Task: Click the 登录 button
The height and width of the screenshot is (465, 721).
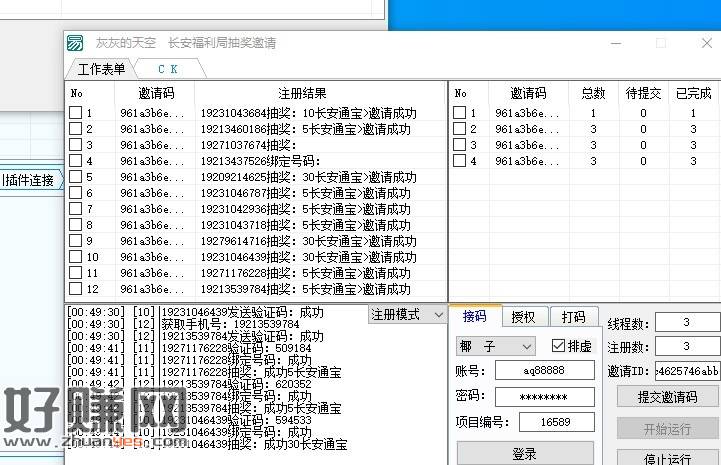Action: (525, 454)
